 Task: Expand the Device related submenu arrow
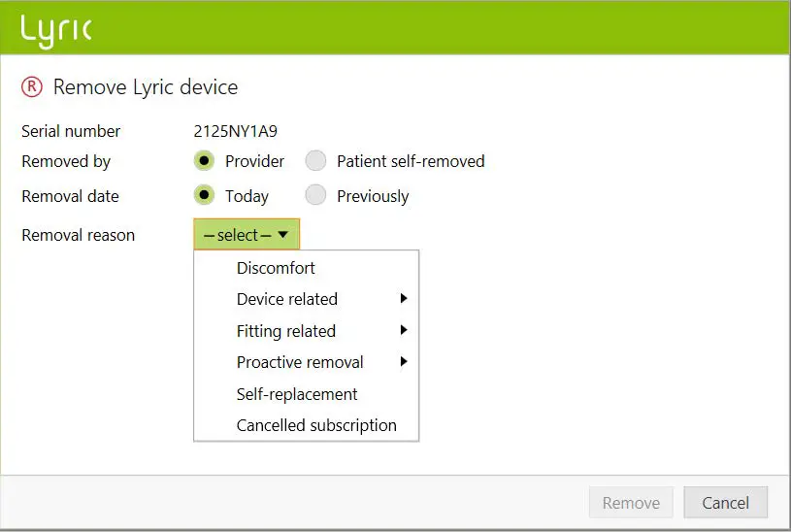point(404,298)
